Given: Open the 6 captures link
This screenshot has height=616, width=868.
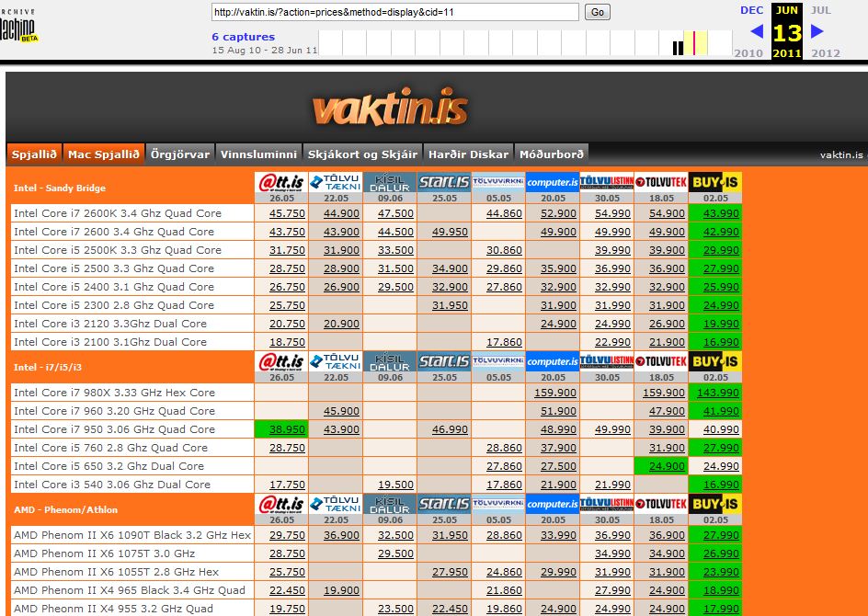Looking at the screenshot, I should click(243, 37).
